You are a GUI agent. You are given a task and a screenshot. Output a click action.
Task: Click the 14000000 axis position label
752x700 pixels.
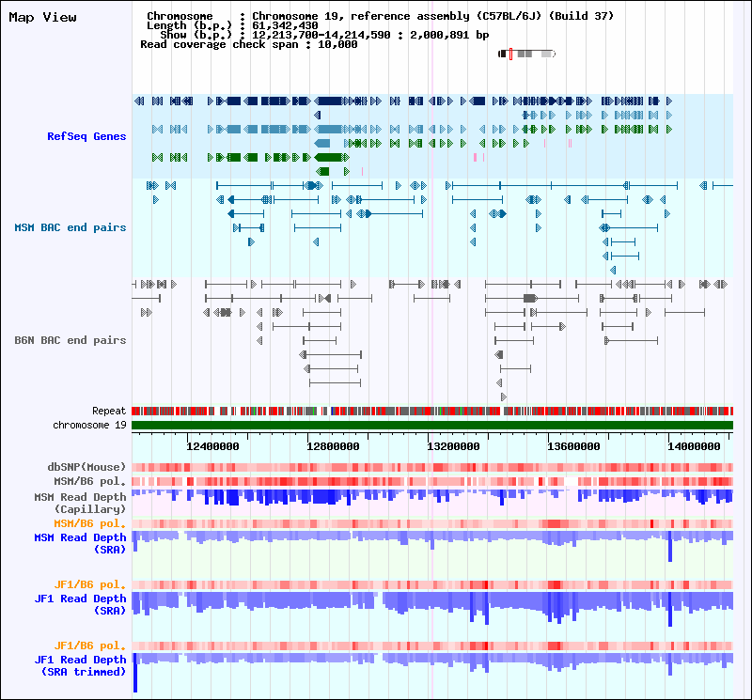tap(694, 446)
